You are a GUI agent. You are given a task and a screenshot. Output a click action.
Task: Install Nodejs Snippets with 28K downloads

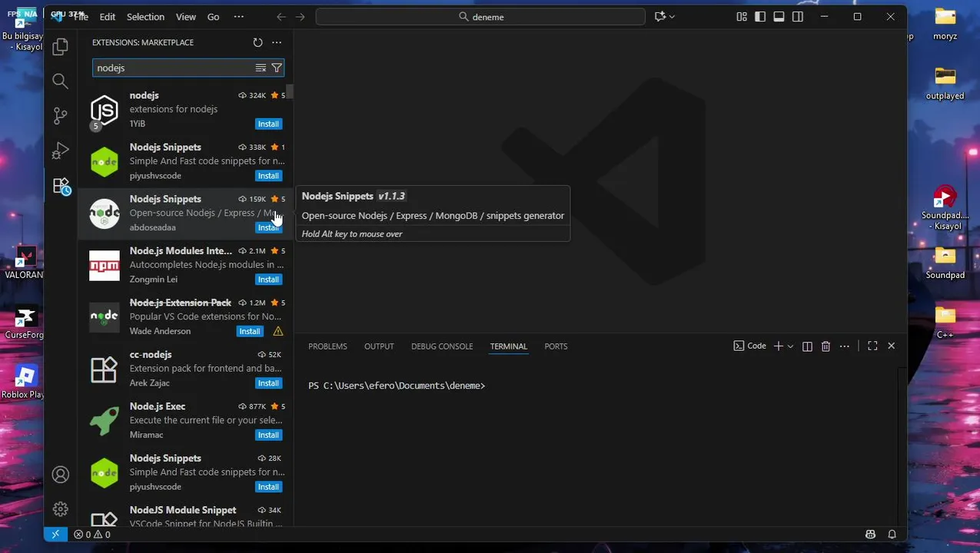[x=268, y=487]
